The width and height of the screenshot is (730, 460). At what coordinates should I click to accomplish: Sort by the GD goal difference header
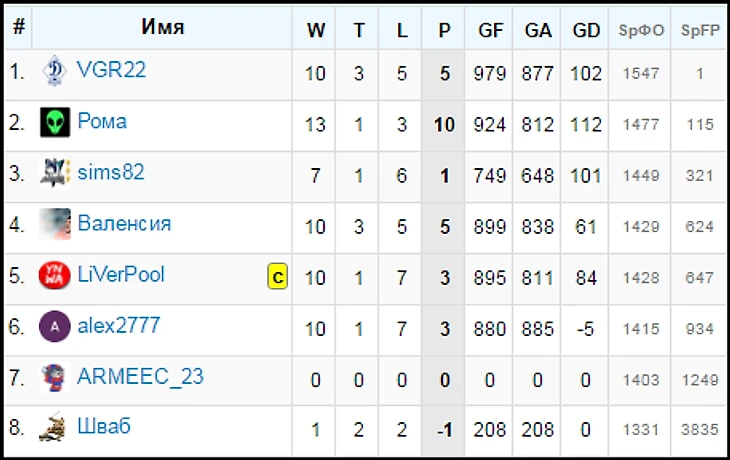tap(586, 30)
